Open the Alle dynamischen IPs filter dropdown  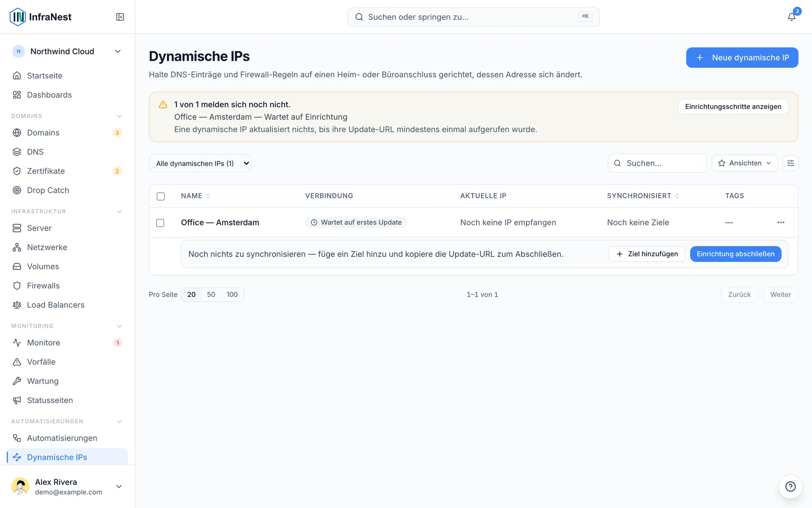(x=200, y=163)
